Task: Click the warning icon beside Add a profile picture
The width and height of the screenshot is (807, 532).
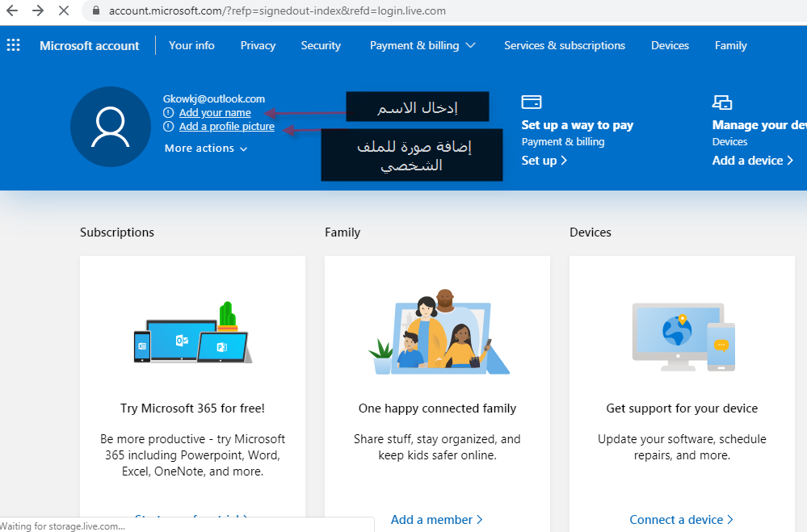Action: (168, 127)
